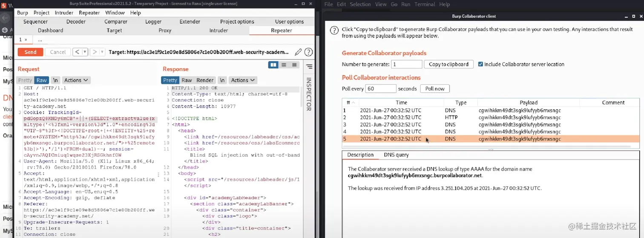Open the Intruder menu in menu bar
Screen dimensions: 644x238
click(64, 13)
